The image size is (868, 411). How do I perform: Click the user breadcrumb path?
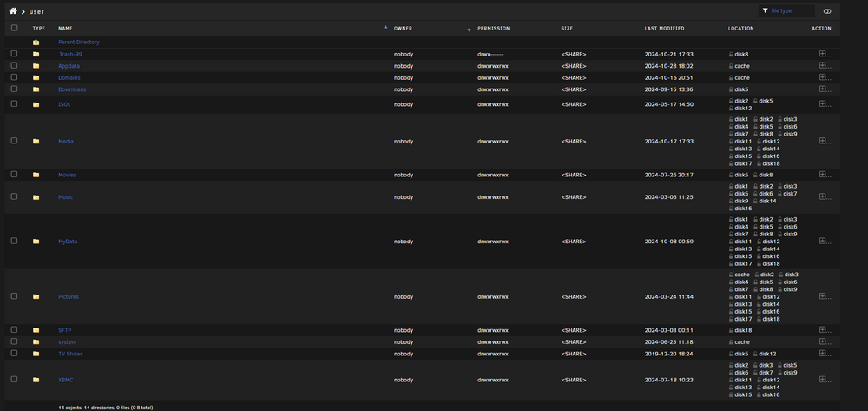point(36,11)
